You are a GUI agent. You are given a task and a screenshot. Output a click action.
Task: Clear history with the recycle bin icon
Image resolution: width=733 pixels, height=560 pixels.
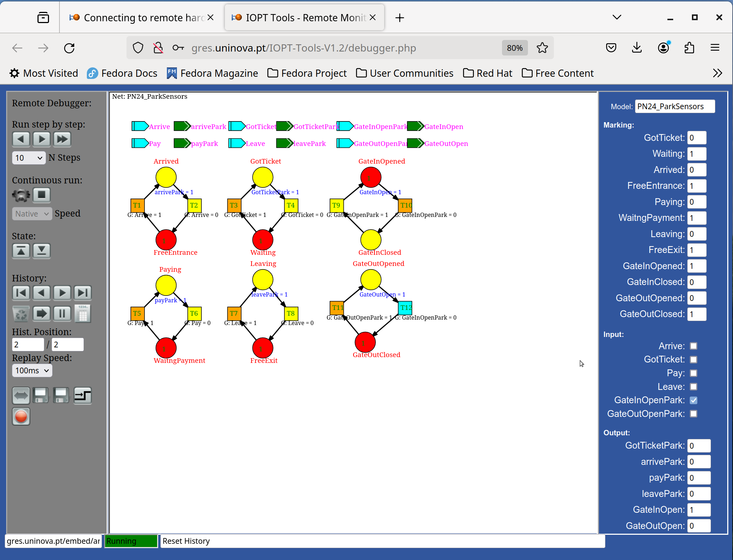click(x=21, y=314)
